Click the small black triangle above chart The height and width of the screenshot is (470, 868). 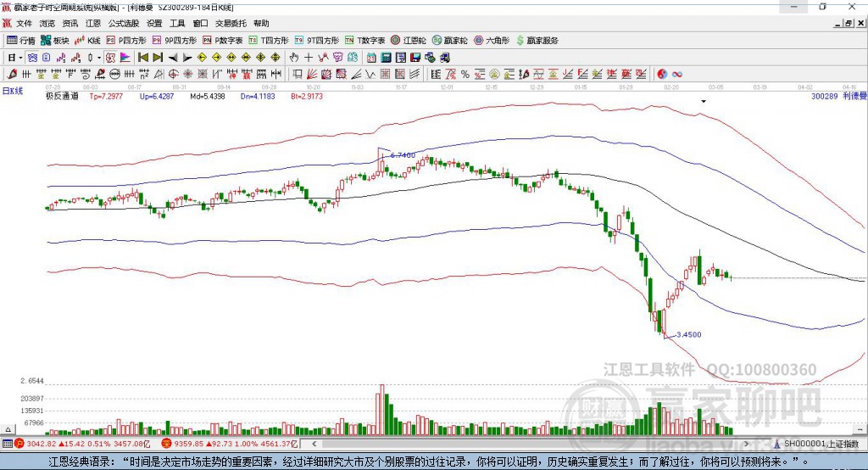click(x=704, y=102)
